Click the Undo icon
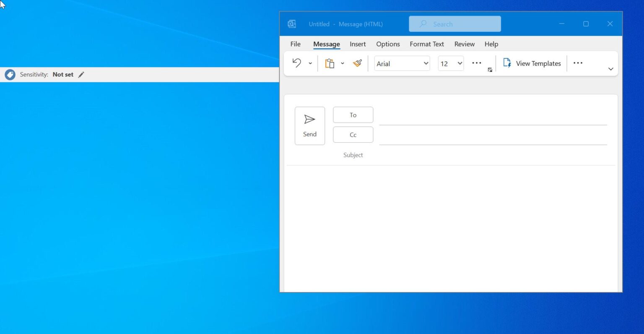Screen dimensions: 644x334 click(297, 63)
